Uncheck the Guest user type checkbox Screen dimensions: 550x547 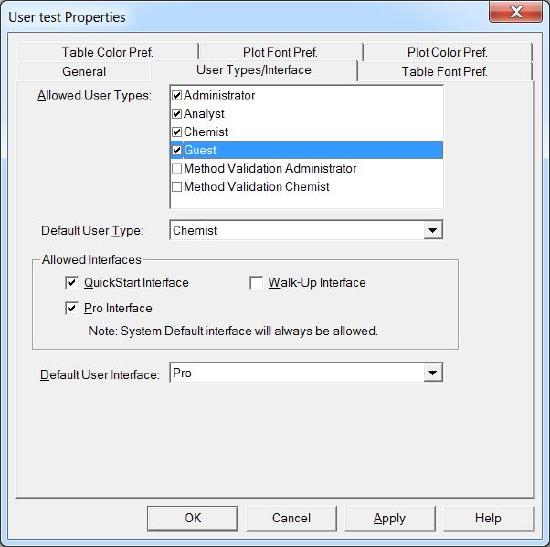[177, 150]
